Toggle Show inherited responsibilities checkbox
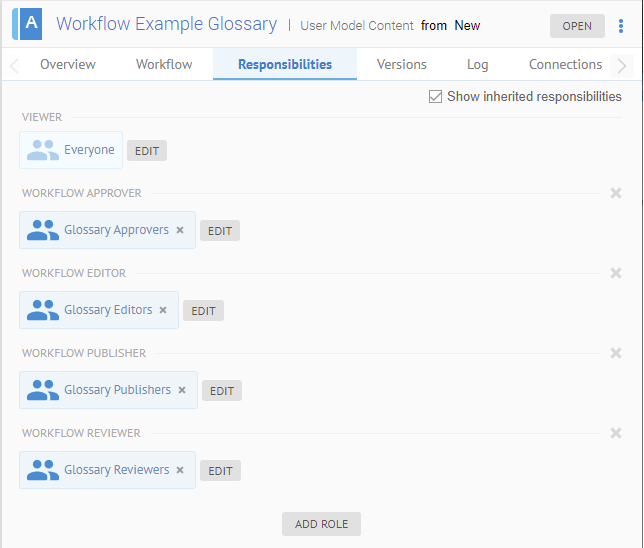Screen dimensions: 644x548 [x=435, y=97]
